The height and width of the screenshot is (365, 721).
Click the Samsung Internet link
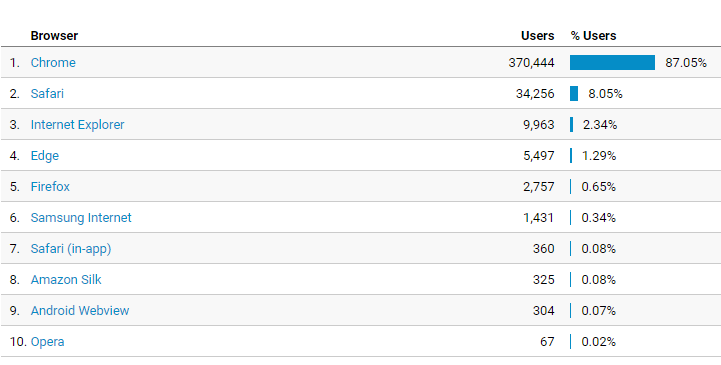tap(81, 217)
